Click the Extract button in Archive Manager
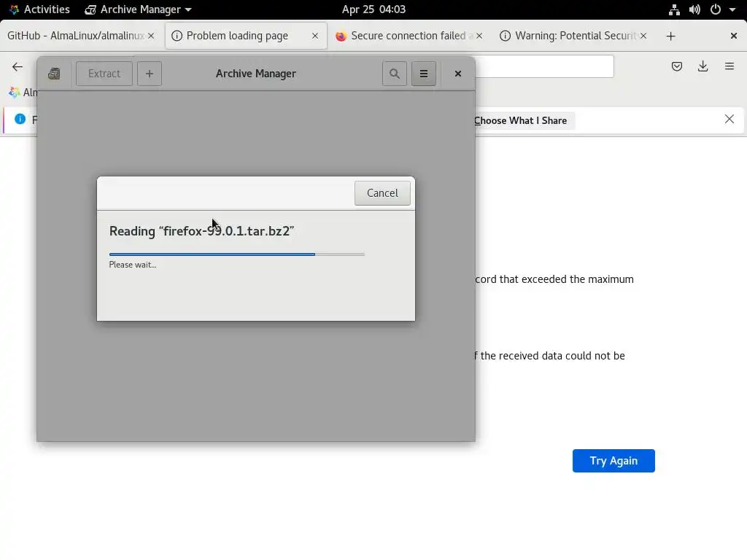The width and height of the screenshot is (747, 560). pyautogui.click(x=104, y=74)
